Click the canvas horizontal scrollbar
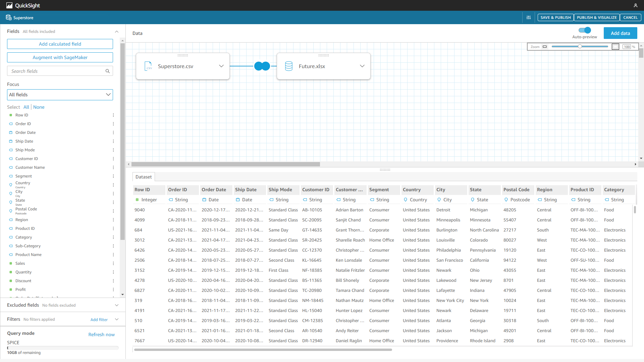The image size is (644, 362). pyautogui.click(x=225, y=164)
